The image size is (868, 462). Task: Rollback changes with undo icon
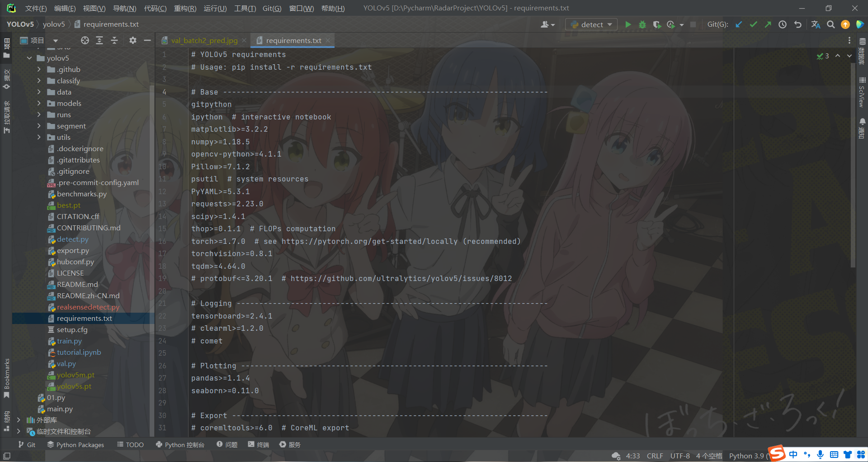(x=798, y=24)
